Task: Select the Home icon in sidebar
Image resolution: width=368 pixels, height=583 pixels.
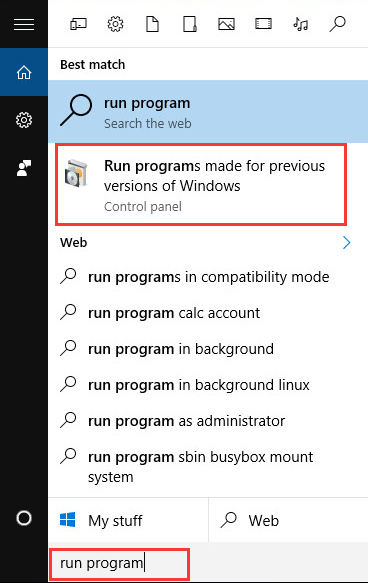Action: pyautogui.click(x=24, y=72)
